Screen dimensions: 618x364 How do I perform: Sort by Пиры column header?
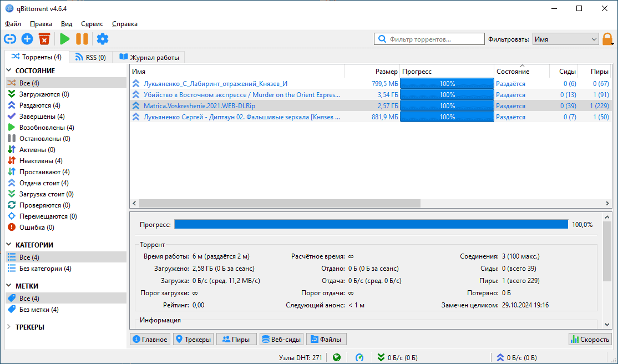(x=594, y=72)
